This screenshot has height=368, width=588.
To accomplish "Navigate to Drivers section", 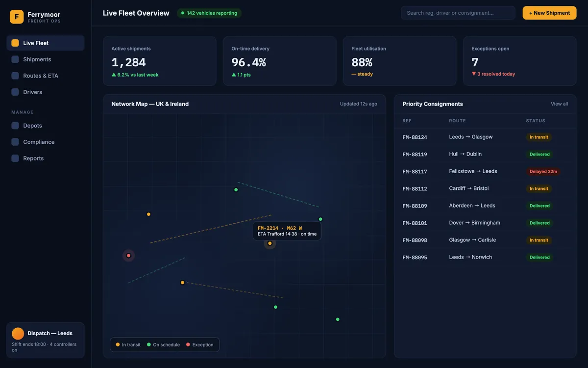I will [46, 92].
